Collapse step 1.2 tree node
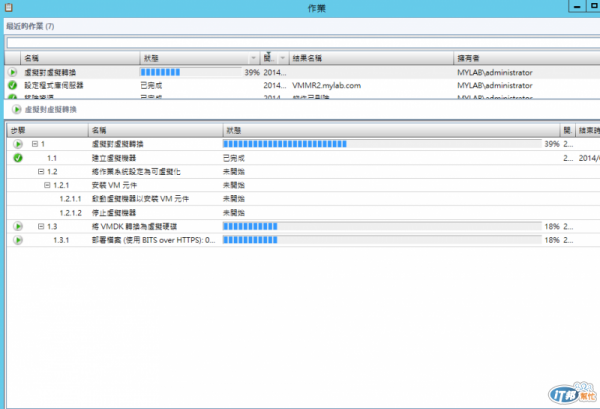This screenshot has height=409, width=600. tap(41, 171)
